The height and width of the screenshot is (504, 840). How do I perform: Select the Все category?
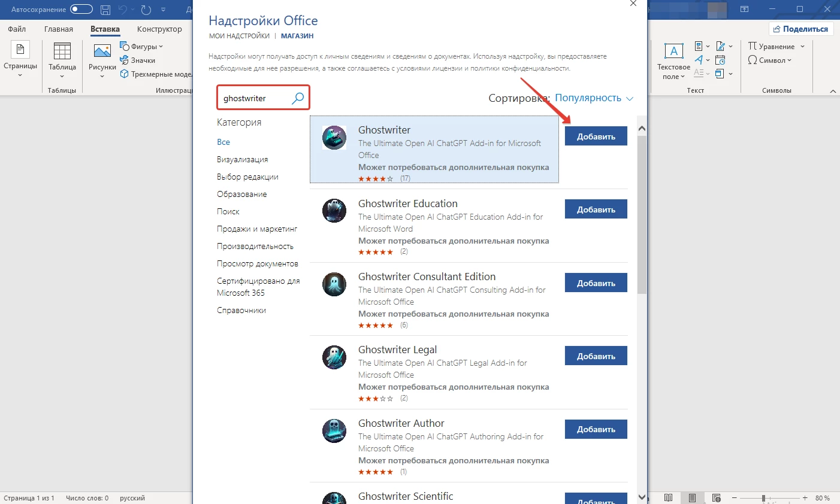(x=223, y=142)
